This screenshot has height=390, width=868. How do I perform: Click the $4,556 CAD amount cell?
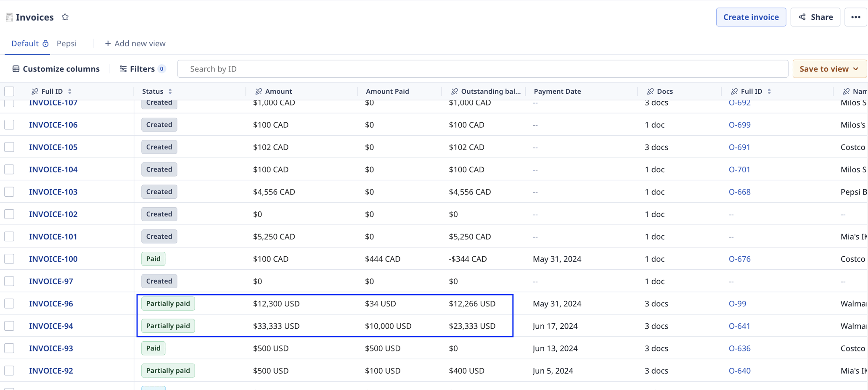click(x=274, y=192)
